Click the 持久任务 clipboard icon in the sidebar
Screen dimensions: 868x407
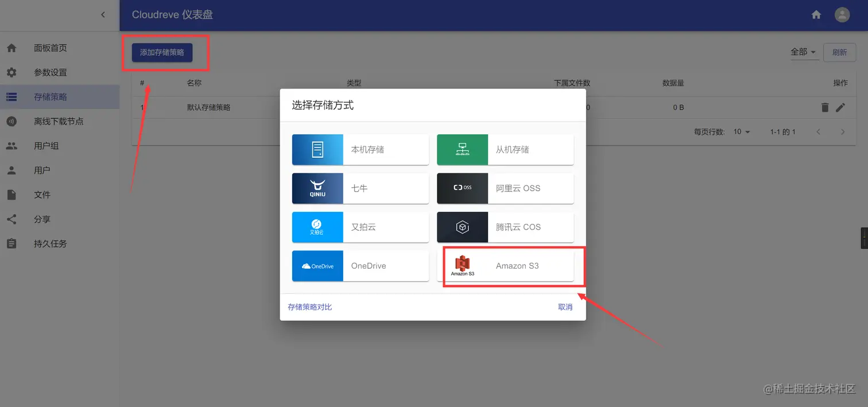coord(11,243)
